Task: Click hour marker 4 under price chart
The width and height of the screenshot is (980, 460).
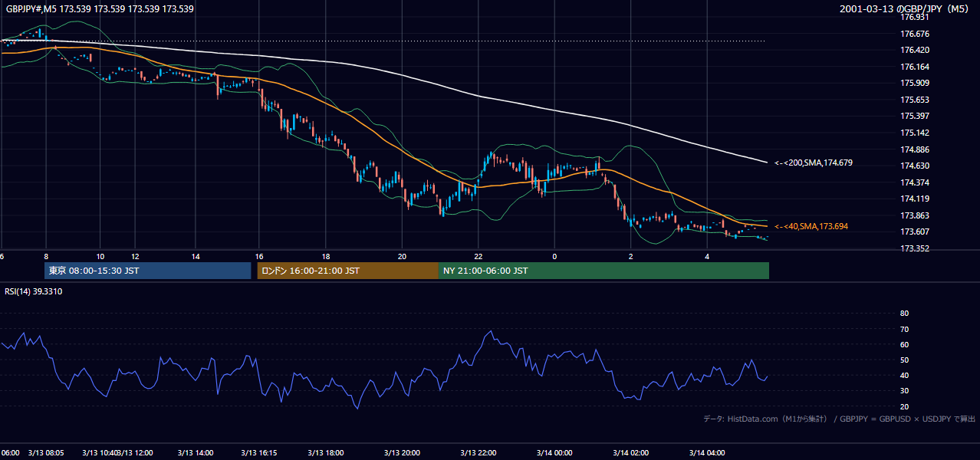Action: [707, 256]
